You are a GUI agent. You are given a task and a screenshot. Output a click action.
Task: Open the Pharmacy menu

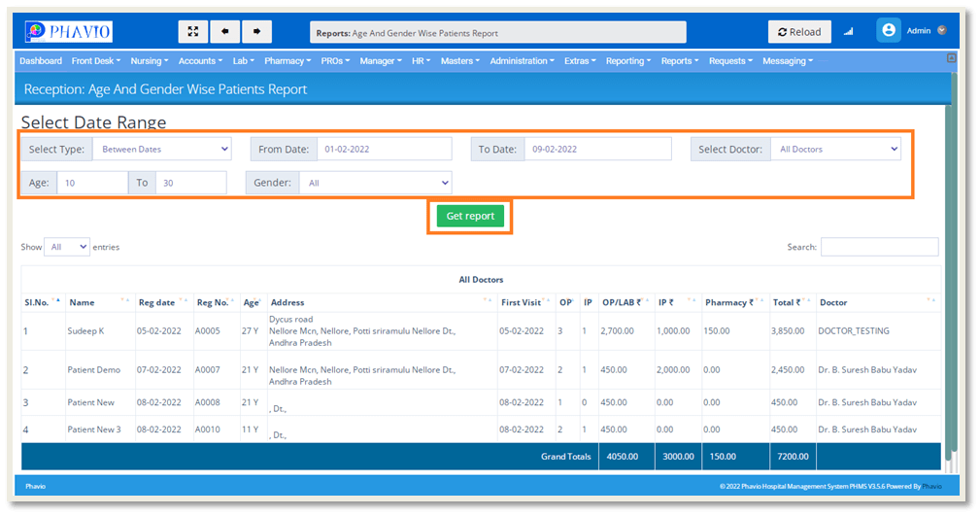point(287,60)
